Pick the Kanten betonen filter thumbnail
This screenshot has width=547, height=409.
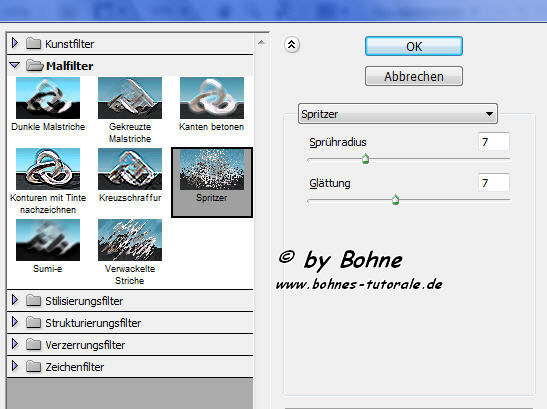[212, 98]
